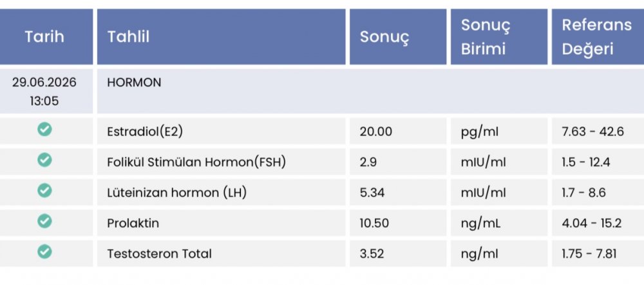
Task: Open the Estradiol(E2) test name
Action: click(144, 132)
